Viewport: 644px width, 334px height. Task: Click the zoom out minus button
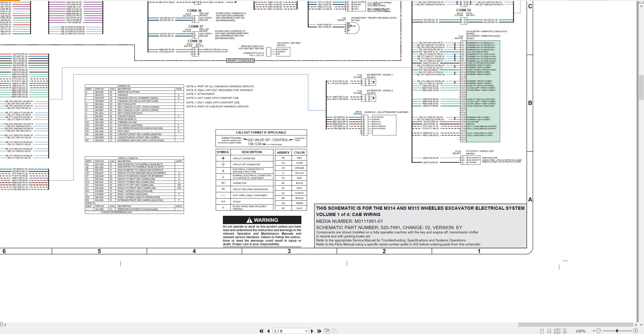pos(598,331)
